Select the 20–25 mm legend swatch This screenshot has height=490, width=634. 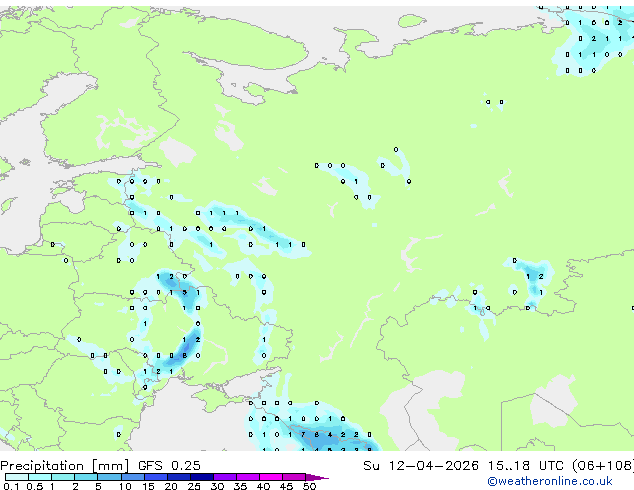pos(179,477)
